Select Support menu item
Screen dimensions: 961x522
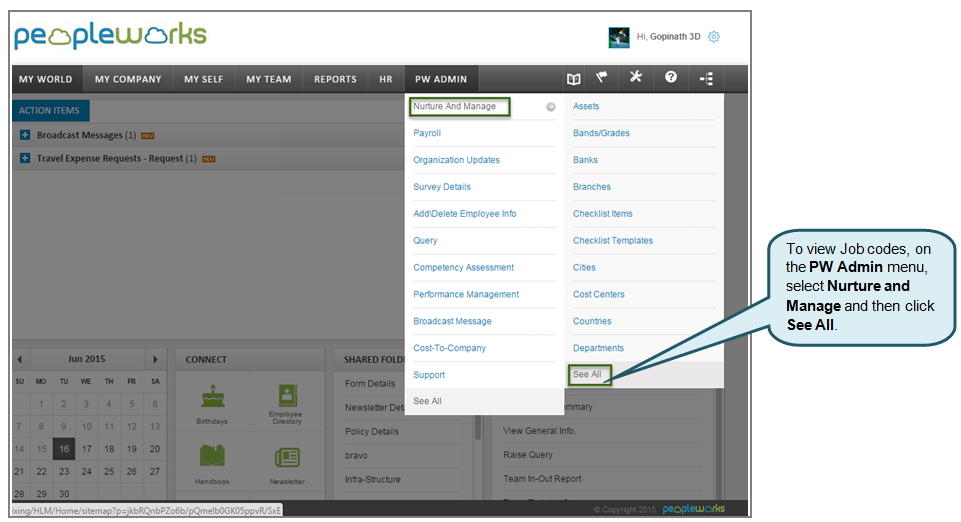[x=429, y=375]
